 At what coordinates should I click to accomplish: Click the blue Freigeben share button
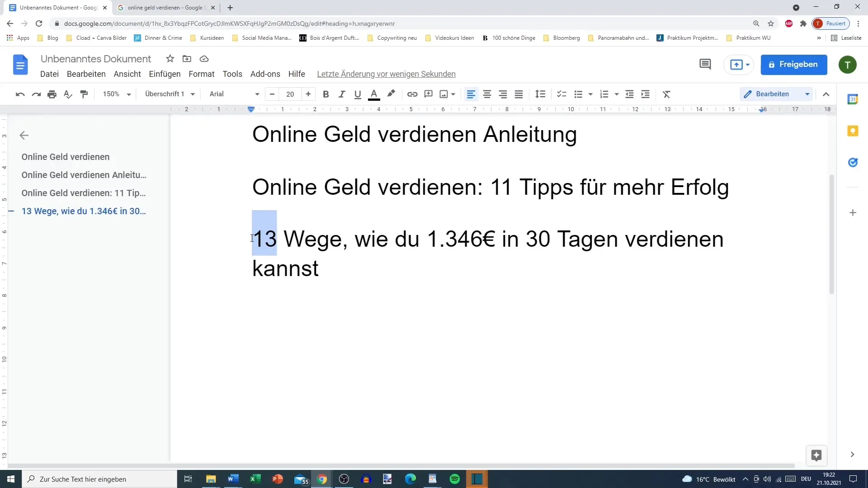794,65
